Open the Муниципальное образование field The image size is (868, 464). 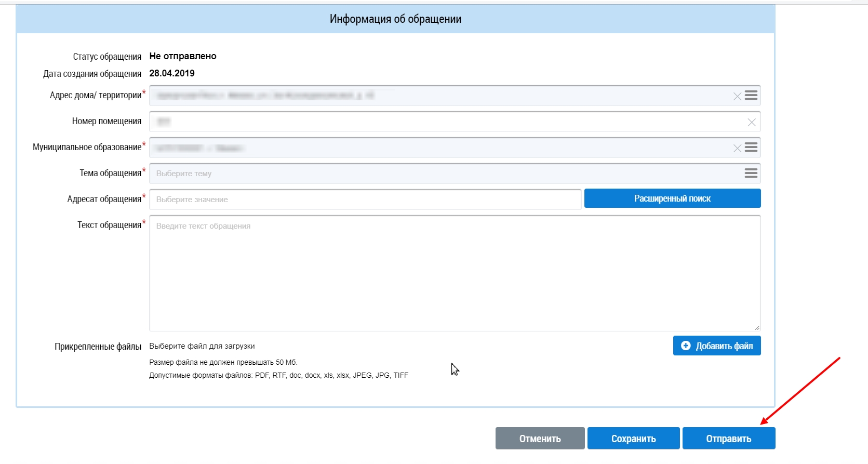(x=455, y=148)
